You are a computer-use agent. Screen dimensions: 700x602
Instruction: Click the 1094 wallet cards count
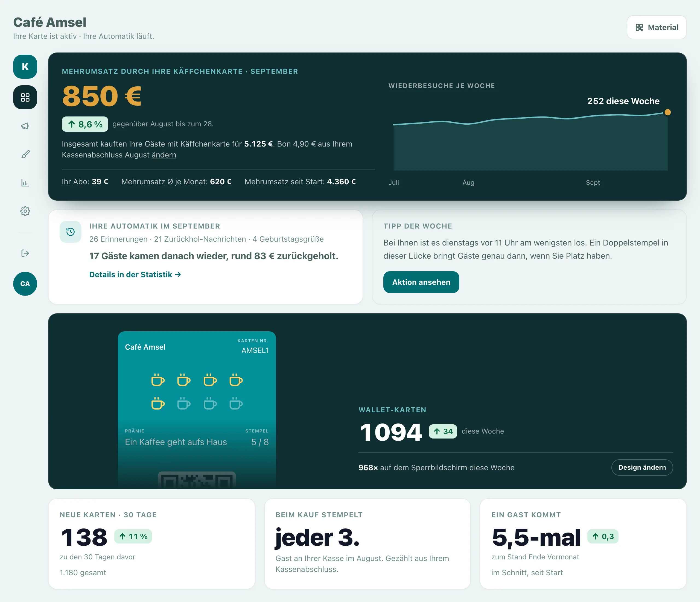click(391, 432)
